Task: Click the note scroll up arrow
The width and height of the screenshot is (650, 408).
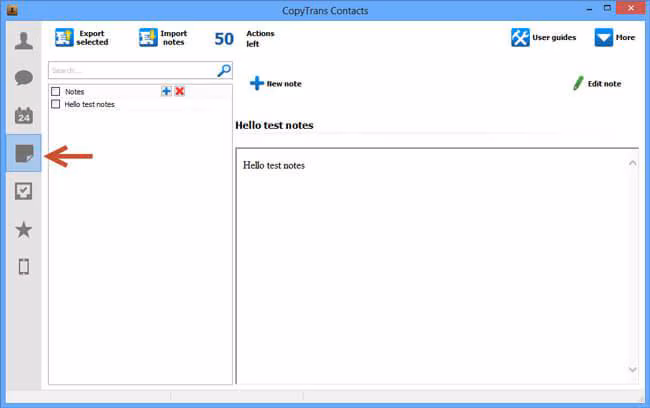Action: pyautogui.click(x=633, y=163)
